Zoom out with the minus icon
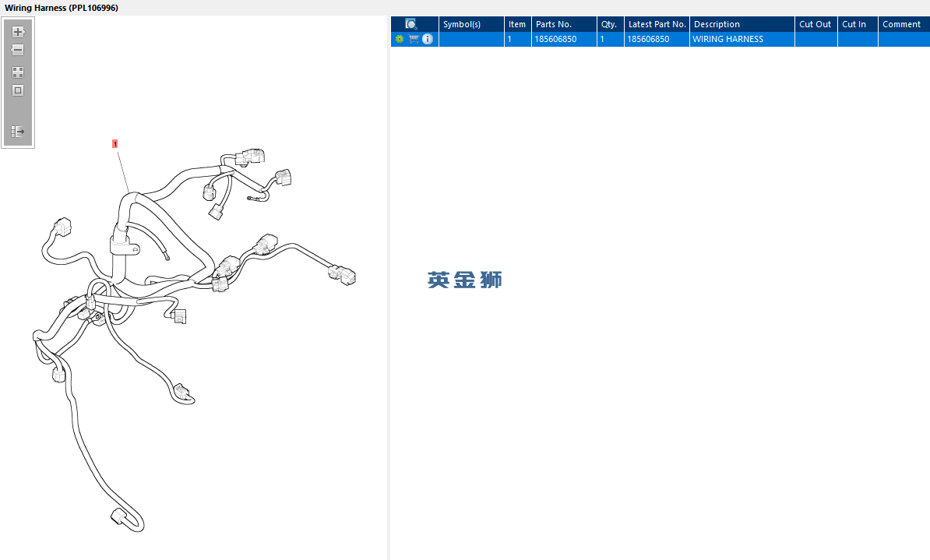Viewport: 930px width, 560px height. point(18,50)
